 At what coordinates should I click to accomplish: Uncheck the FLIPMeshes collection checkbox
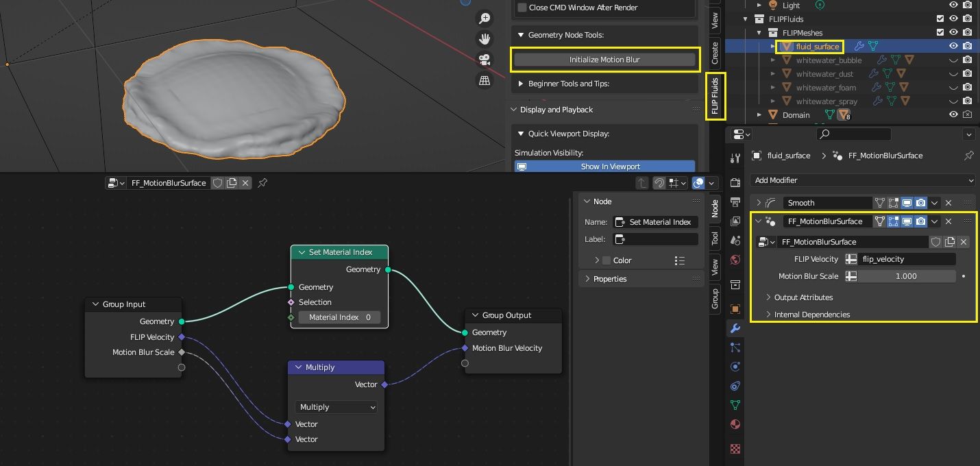click(x=942, y=32)
